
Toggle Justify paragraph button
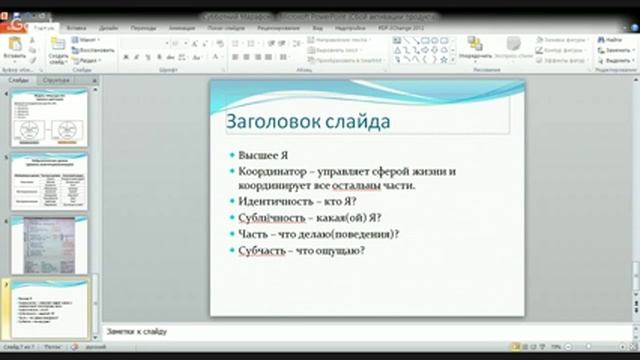(268, 57)
